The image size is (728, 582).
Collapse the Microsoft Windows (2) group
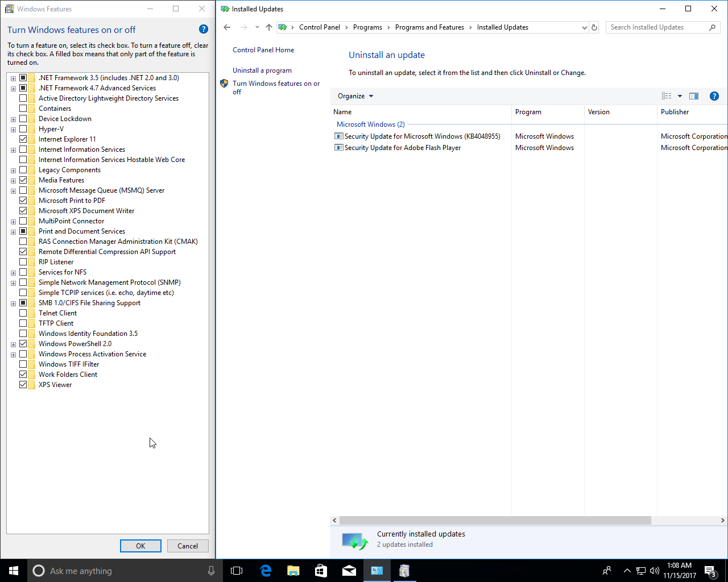pyautogui.click(x=371, y=124)
